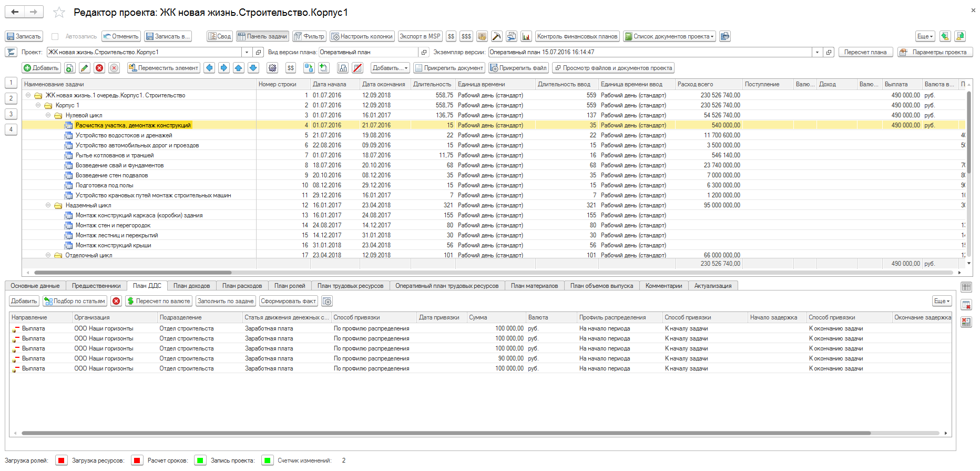Click the pale cancel-mark icon in task toolbar
This screenshot has width=980, height=471.
click(x=114, y=68)
